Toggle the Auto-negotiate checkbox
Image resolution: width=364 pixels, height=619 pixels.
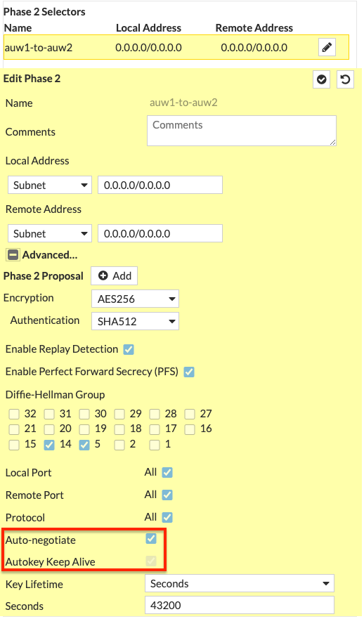coord(151,539)
